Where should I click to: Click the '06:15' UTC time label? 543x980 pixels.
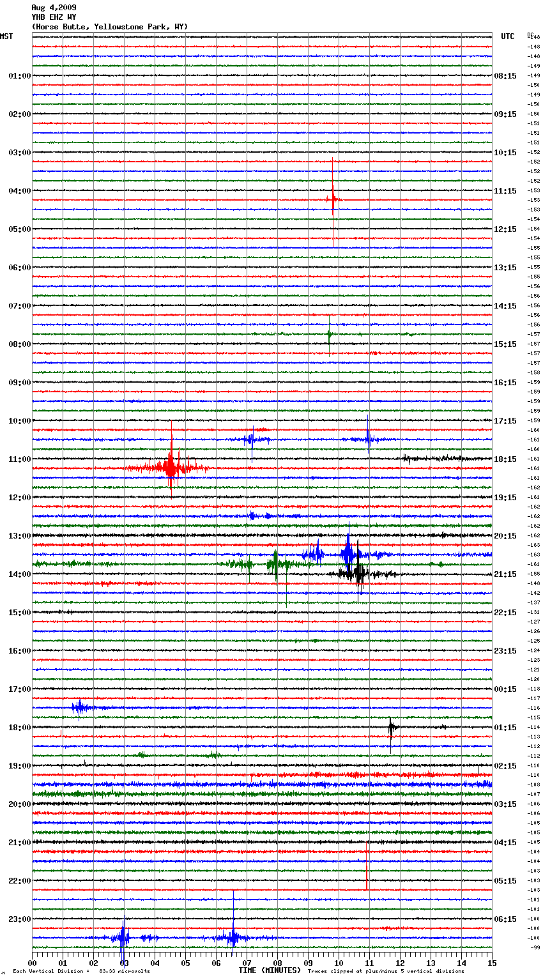[x=505, y=919]
